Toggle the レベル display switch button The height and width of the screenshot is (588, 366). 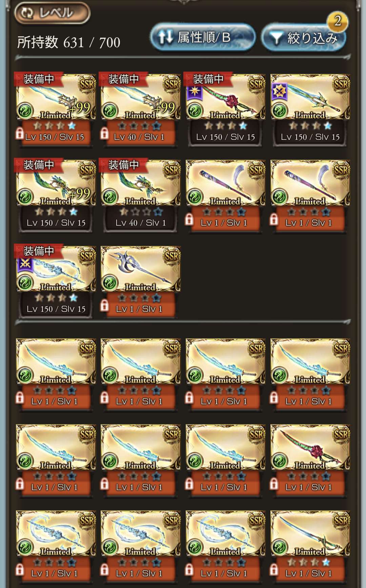click(x=52, y=13)
